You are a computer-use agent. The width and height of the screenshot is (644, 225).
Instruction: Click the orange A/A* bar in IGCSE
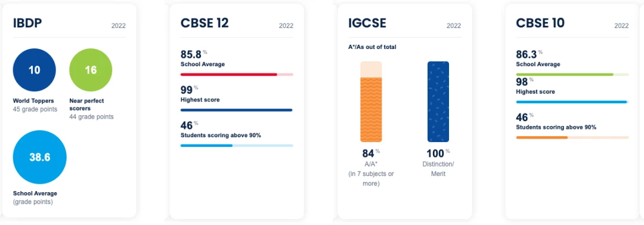click(371, 101)
